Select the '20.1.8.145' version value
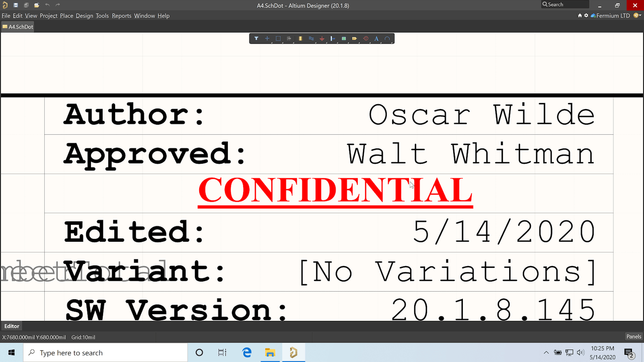 (494, 310)
